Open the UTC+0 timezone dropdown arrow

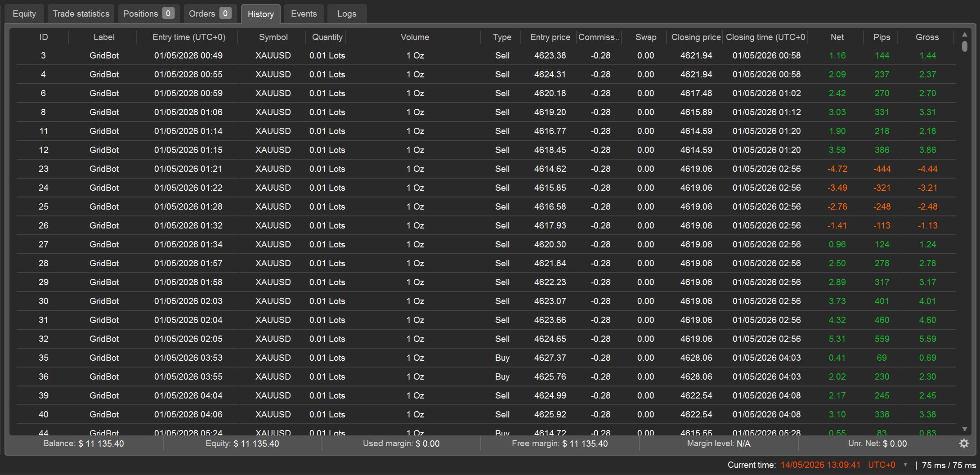point(905,465)
